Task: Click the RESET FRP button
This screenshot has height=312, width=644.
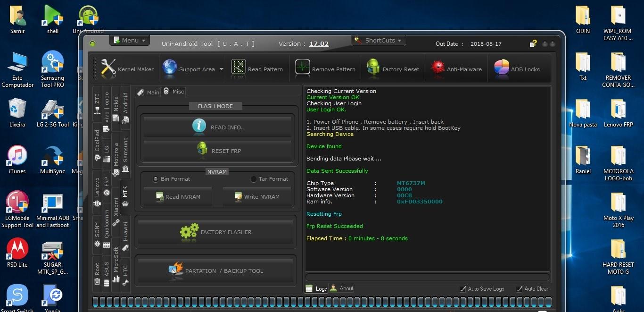Action: pos(217,150)
